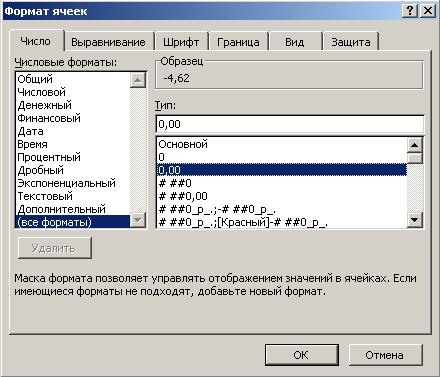
Task: Click up arrow of type list scrollbar
Action: point(415,145)
